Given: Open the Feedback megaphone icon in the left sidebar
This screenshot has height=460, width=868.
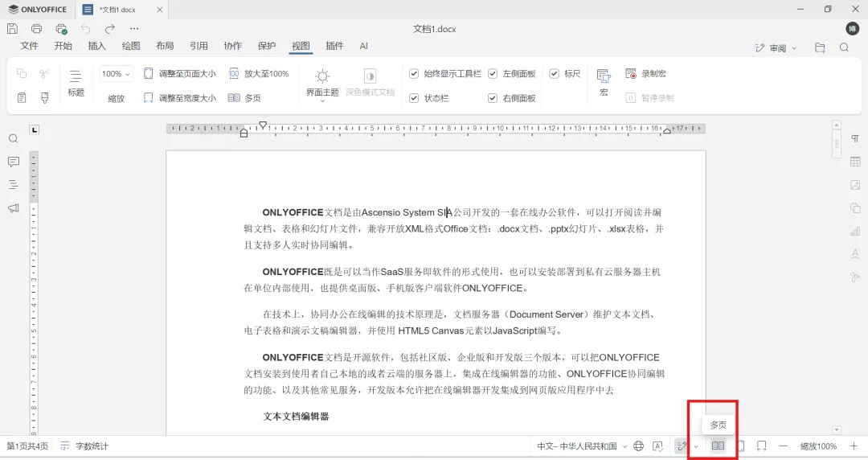Looking at the screenshot, I should [x=14, y=208].
